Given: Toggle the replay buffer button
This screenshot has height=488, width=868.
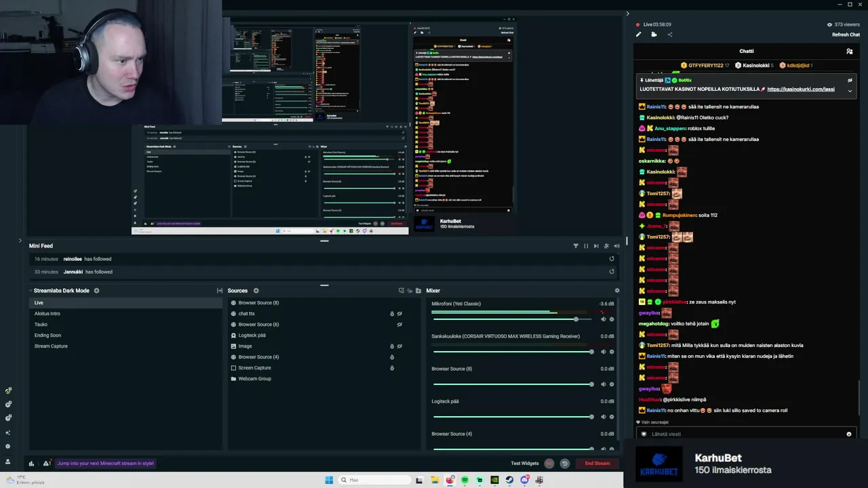Looking at the screenshot, I should coord(564,464).
